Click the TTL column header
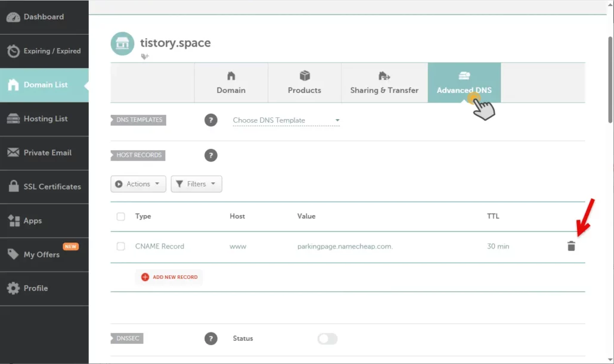The width and height of the screenshot is (614, 364). 493,216
